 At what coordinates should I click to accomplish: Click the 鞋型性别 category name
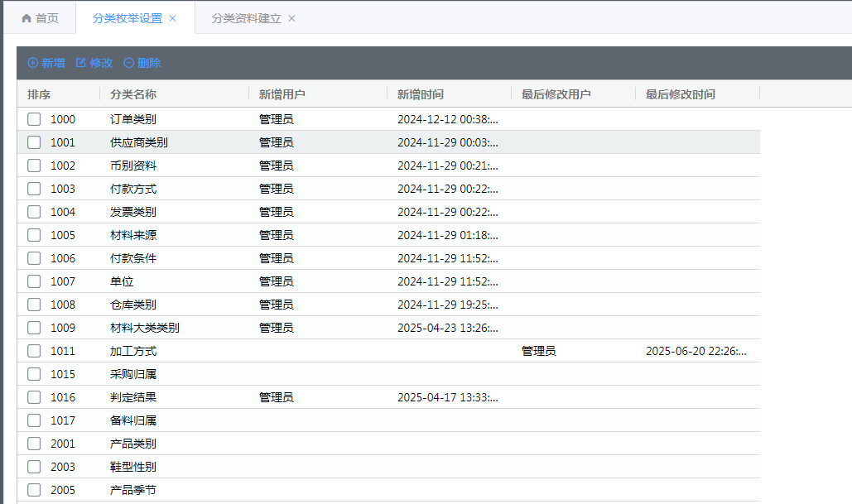[x=133, y=467]
